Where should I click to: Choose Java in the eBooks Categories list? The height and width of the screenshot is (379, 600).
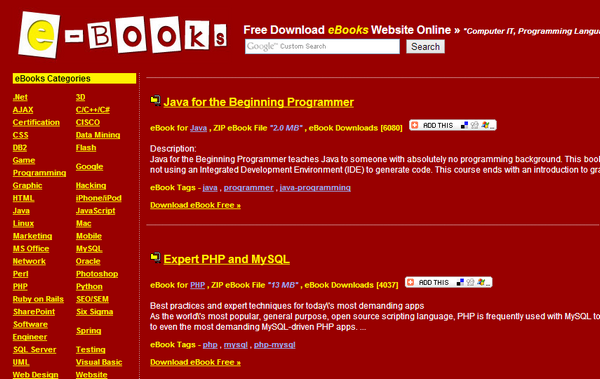[x=21, y=211]
